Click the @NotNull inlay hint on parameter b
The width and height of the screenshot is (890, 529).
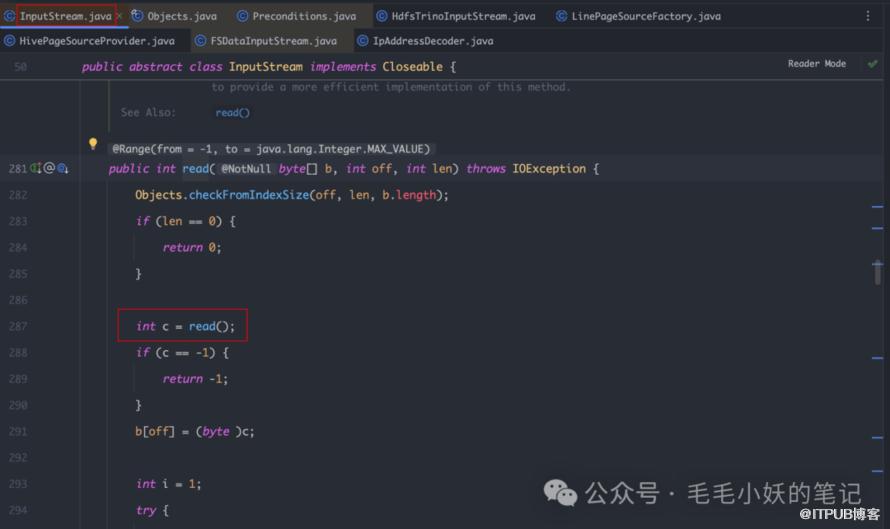(247, 169)
